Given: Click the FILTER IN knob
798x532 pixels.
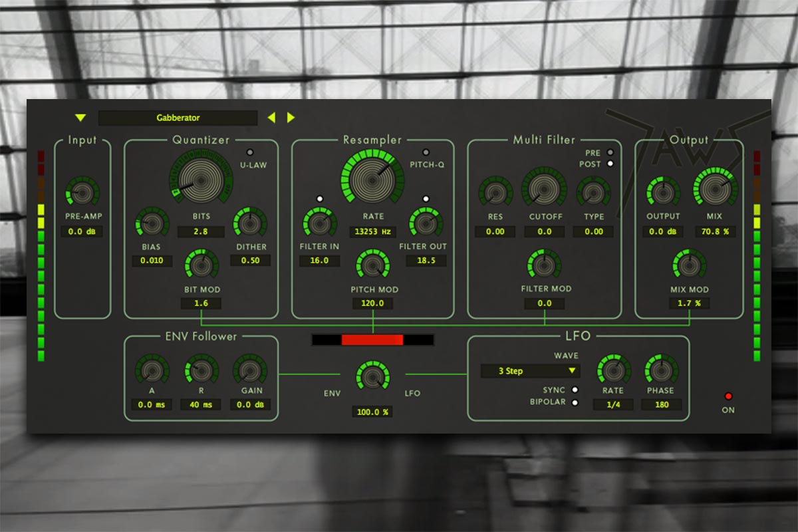Looking at the screenshot, I should point(319,222).
